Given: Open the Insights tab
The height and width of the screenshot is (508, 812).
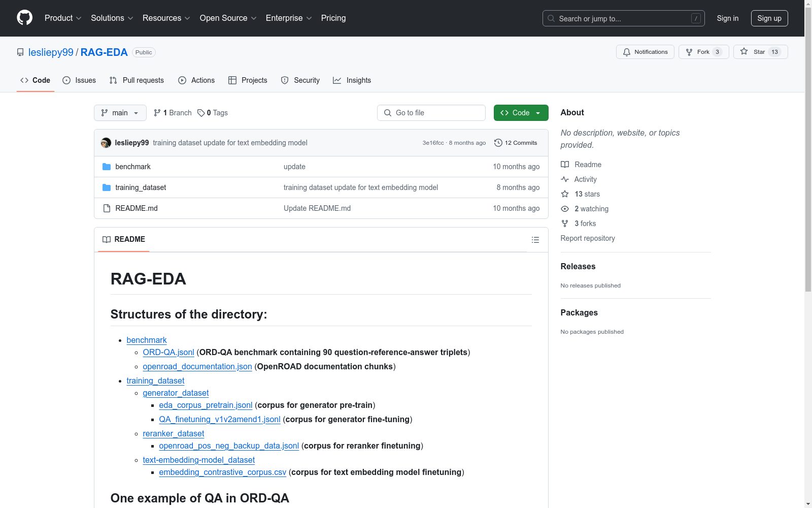Looking at the screenshot, I should click(x=352, y=80).
